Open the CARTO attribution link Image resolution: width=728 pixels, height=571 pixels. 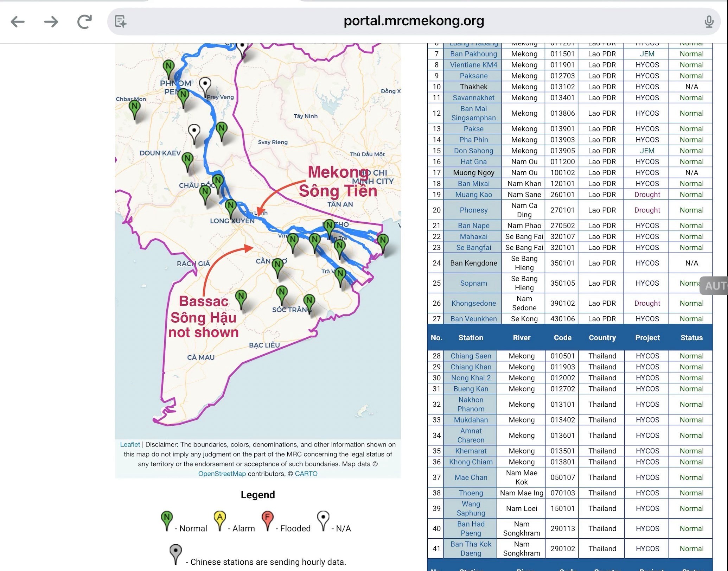306,474
